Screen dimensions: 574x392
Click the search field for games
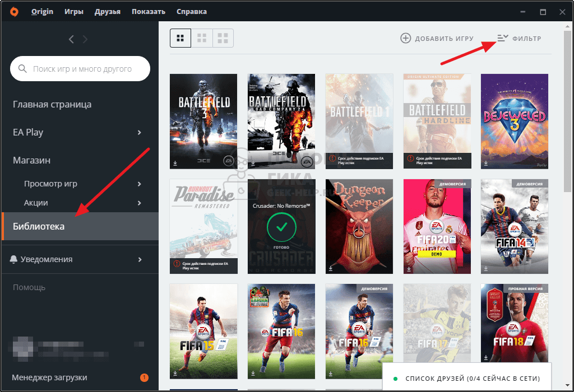80,69
